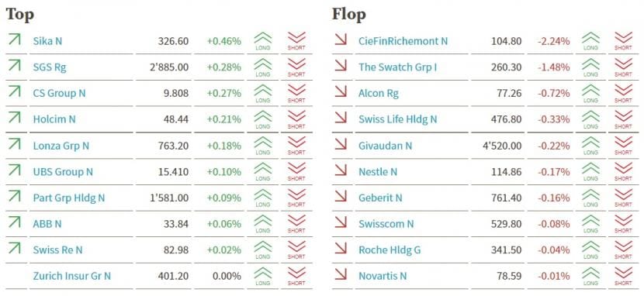Click the green up arrow beside Lonza Grp N
644x296 pixels.
click(x=15, y=144)
